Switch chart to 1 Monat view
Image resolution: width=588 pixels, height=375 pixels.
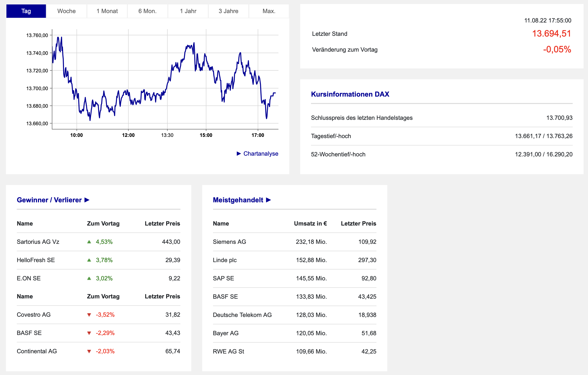click(107, 11)
